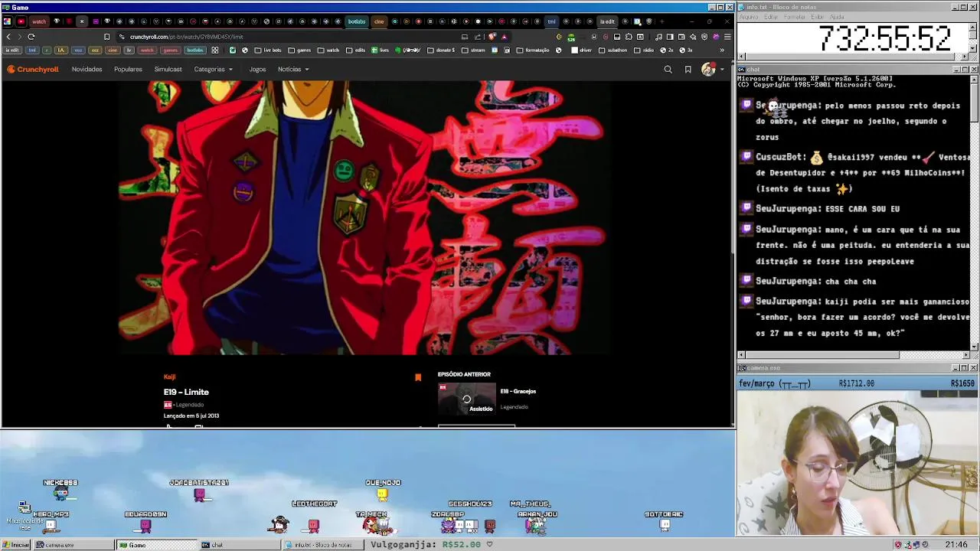
Task: Click the 'voz' bookmark chip
Action: tap(77, 51)
